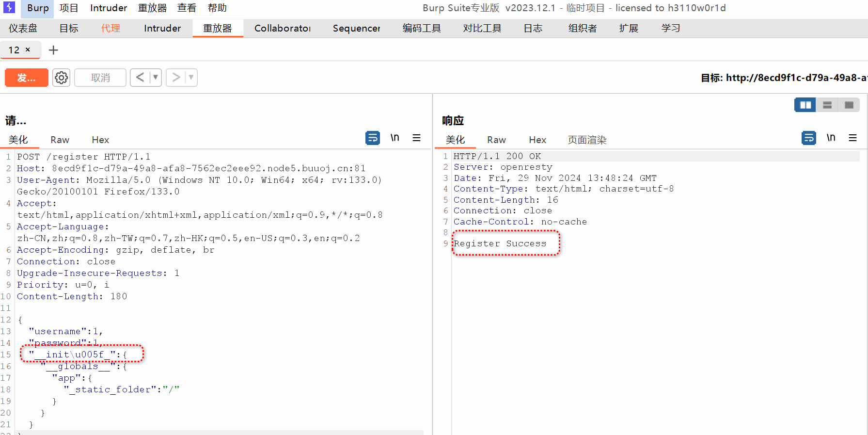Select request 美化 view tab

[x=18, y=140]
